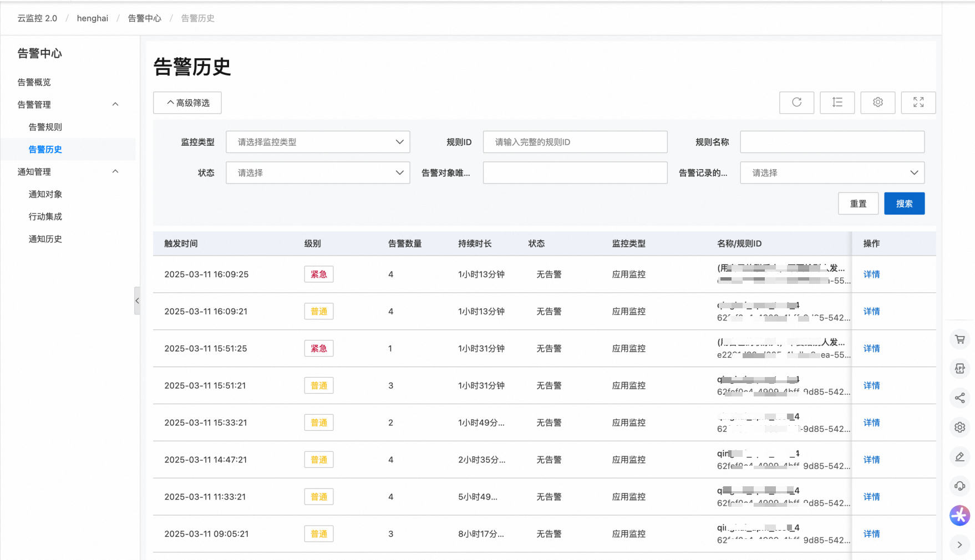Open 详情 for the 14:47:21 alert
This screenshot has height=560, width=975.
click(x=871, y=460)
